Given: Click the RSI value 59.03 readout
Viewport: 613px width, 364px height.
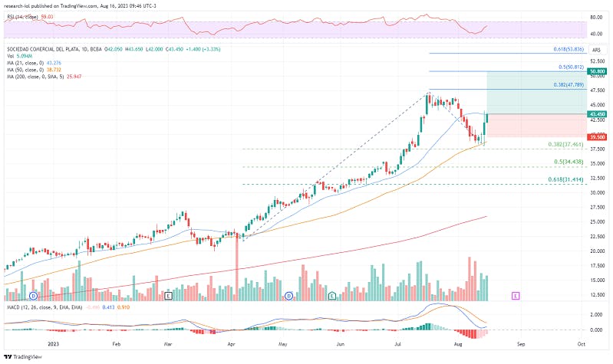Looking at the screenshot, I should pos(47,17).
